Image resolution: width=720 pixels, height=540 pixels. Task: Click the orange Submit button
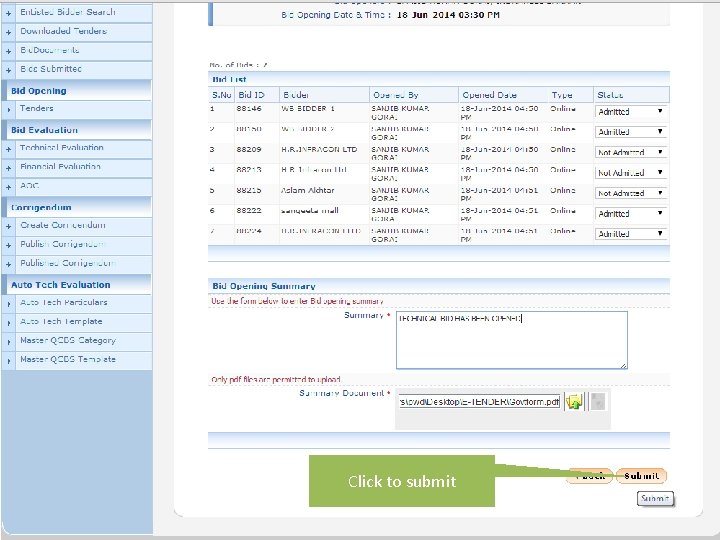641,476
